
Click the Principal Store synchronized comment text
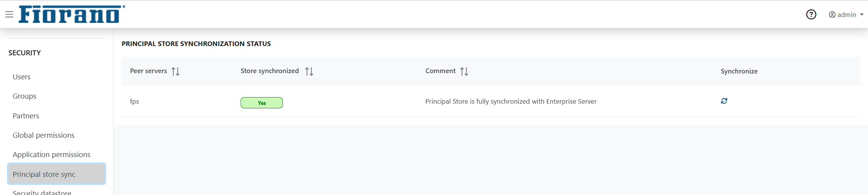511,101
